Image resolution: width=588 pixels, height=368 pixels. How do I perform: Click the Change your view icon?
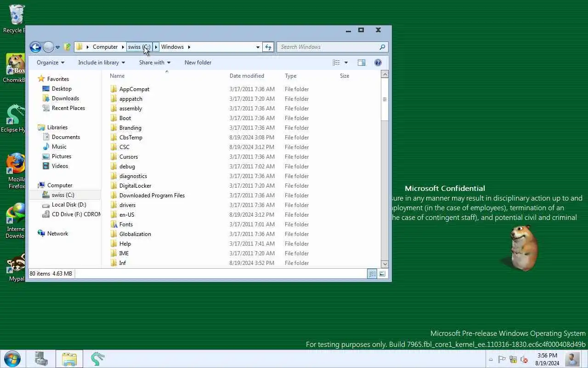tap(336, 63)
